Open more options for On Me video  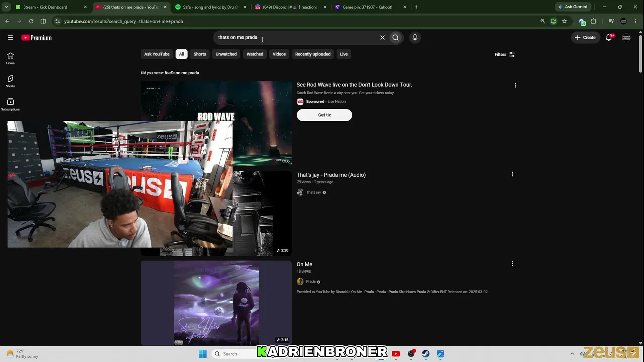pyautogui.click(x=512, y=264)
